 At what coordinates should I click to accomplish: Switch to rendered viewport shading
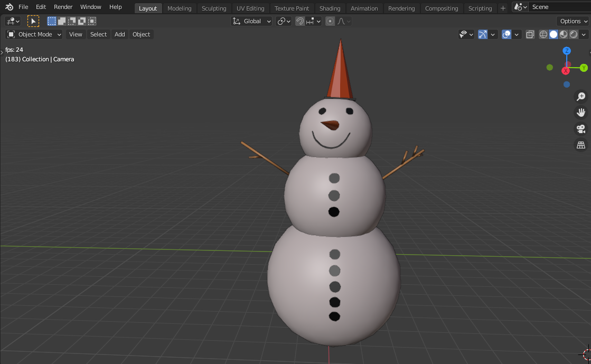click(x=574, y=34)
